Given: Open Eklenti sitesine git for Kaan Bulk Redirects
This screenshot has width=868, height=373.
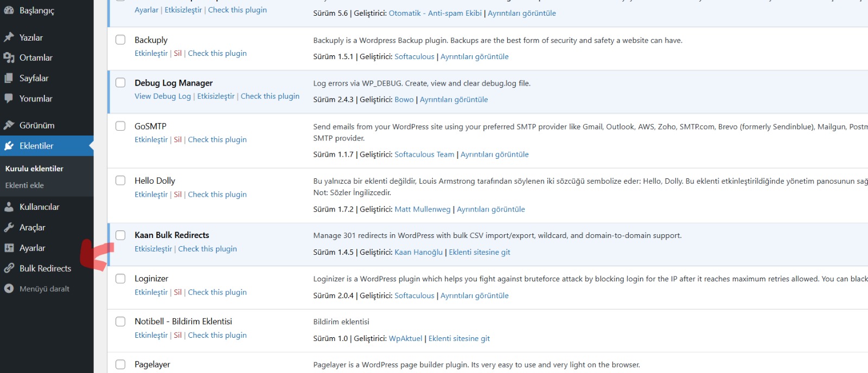Looking at the screenshot, I should coord(480,252).
